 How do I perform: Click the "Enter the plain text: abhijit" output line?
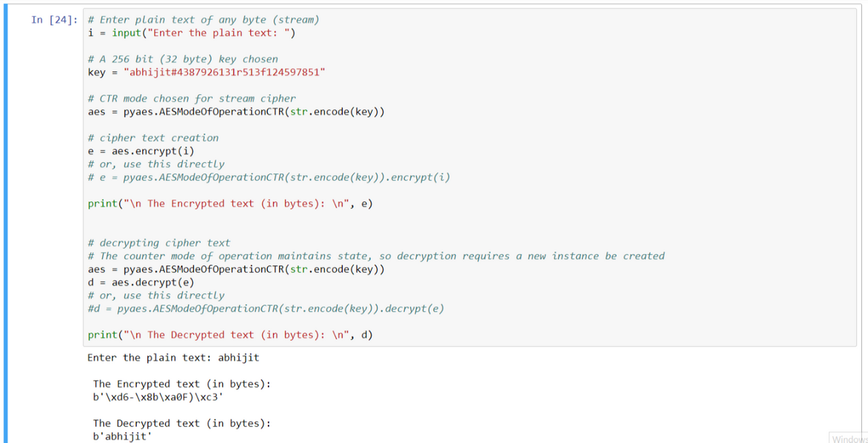[173, 358]
